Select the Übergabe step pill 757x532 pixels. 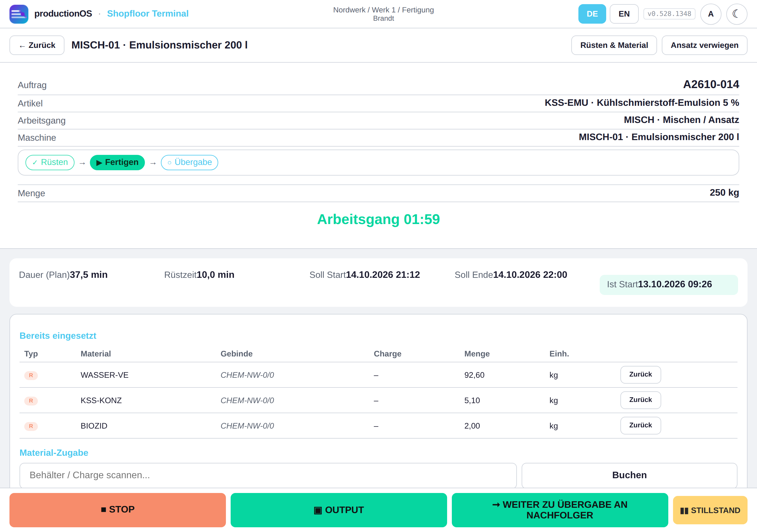[x=189, y=162]
